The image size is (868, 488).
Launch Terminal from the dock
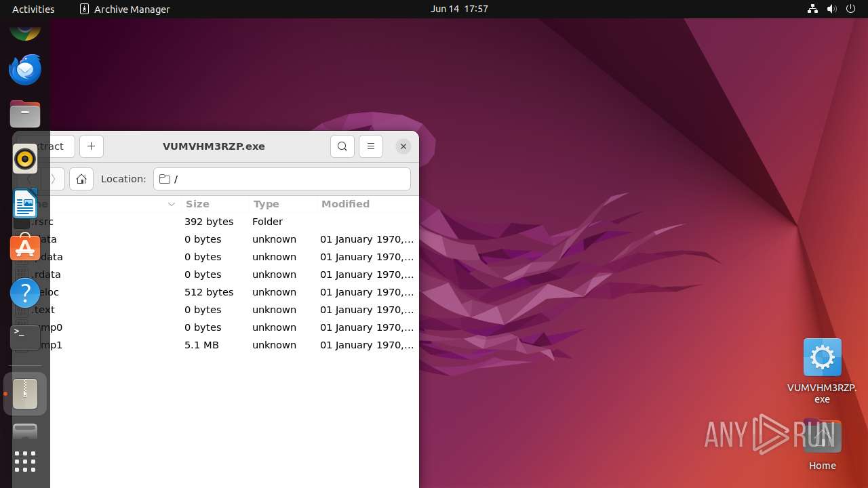[x=25, y=338]
